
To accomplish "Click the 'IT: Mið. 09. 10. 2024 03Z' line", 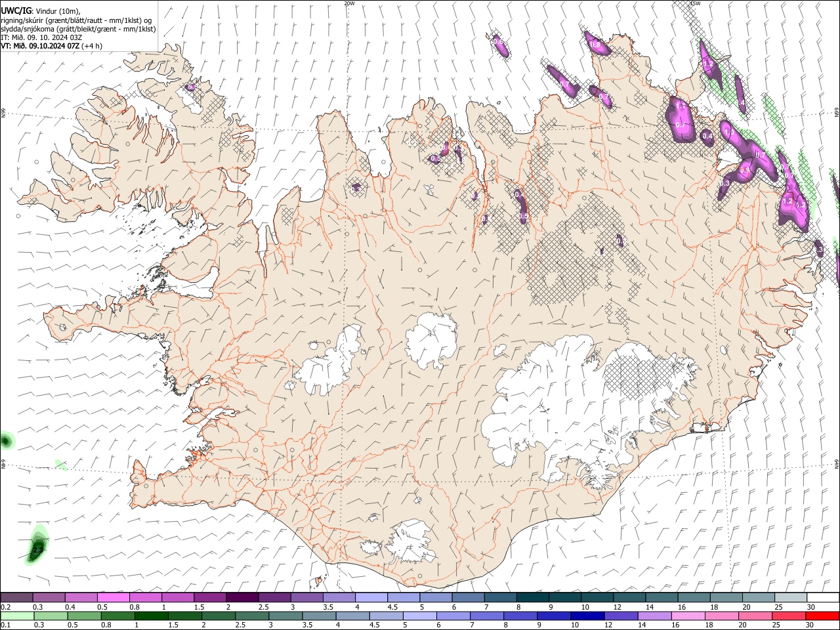I will pyautogui.click(x=41, y=37).
